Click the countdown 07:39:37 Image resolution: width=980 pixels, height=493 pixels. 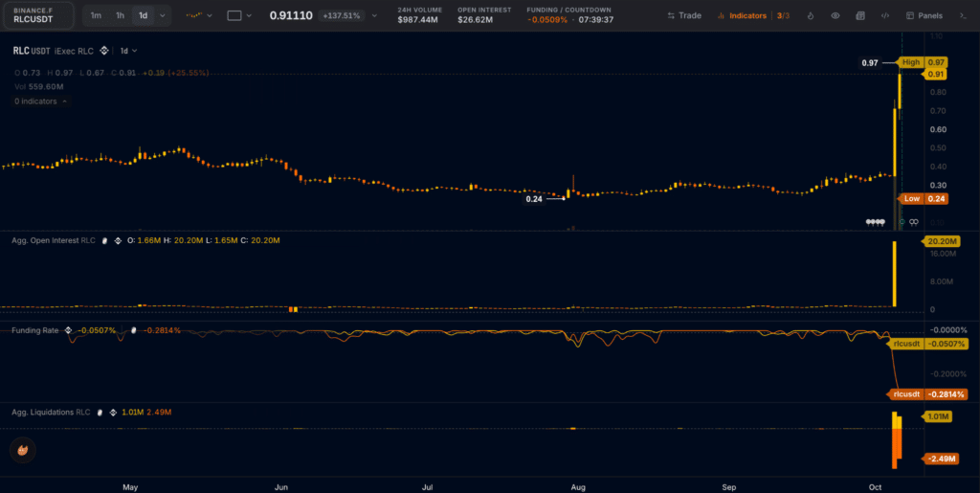click(x=596, y=20)
